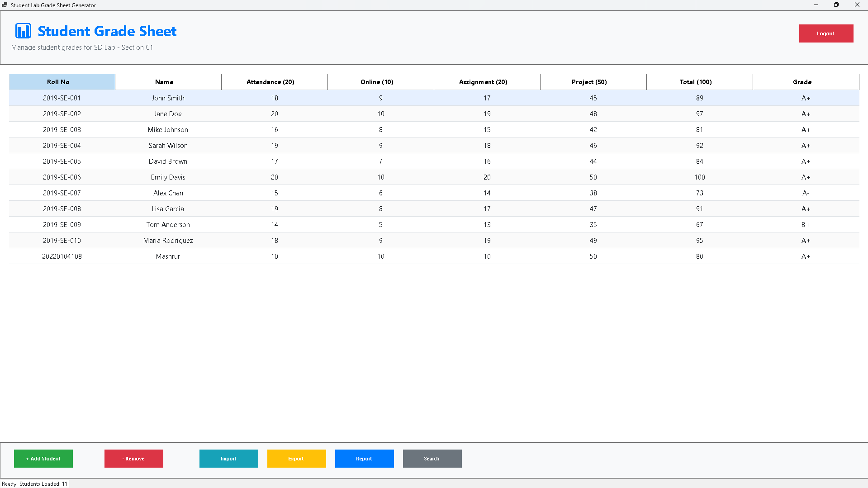The width and height of the screenshot is (868, 488).
Task: Click David Brown's online score 7
Action: [381, 161]
